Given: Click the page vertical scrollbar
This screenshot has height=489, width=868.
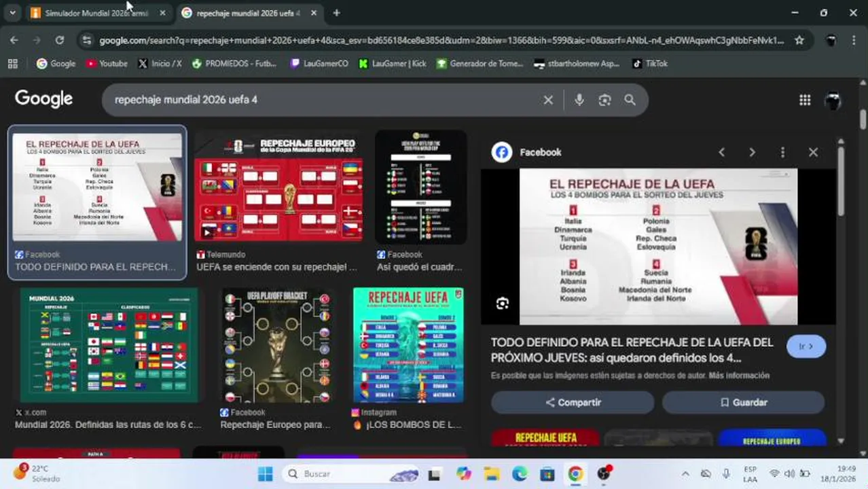Looking at the screenshot, I should click(x=863, y=119).
